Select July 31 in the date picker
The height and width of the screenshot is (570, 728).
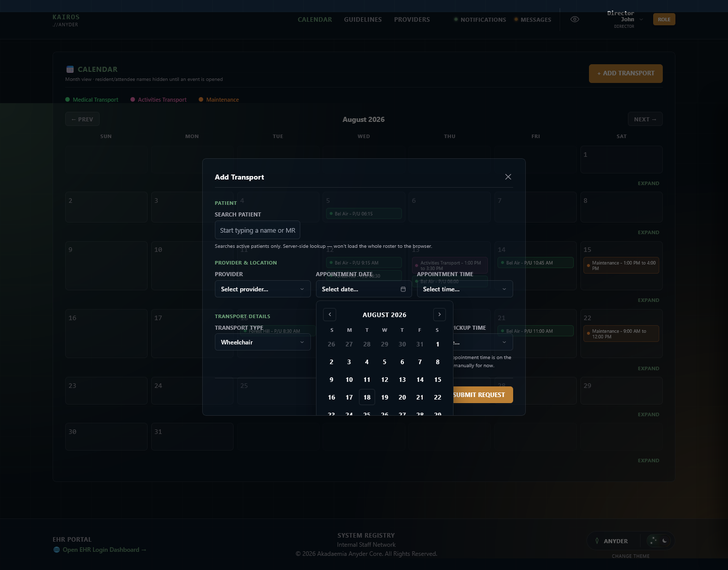pos(420,344)
